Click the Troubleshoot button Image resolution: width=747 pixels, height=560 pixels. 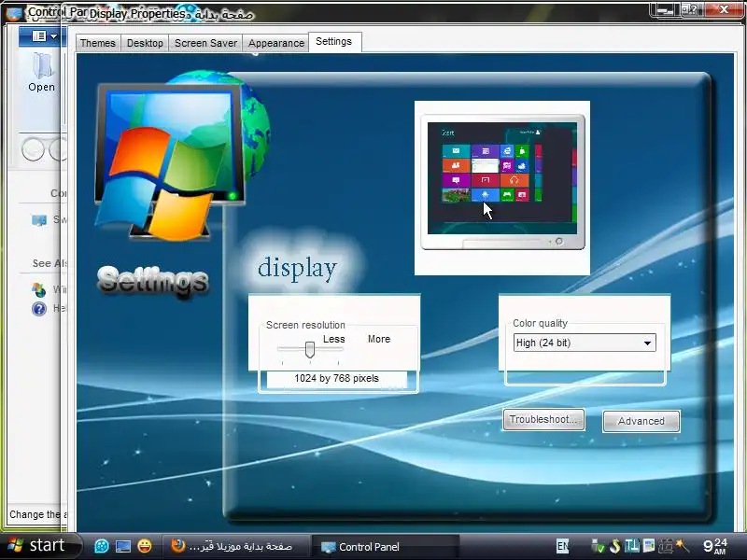click(x=543, y=419)
